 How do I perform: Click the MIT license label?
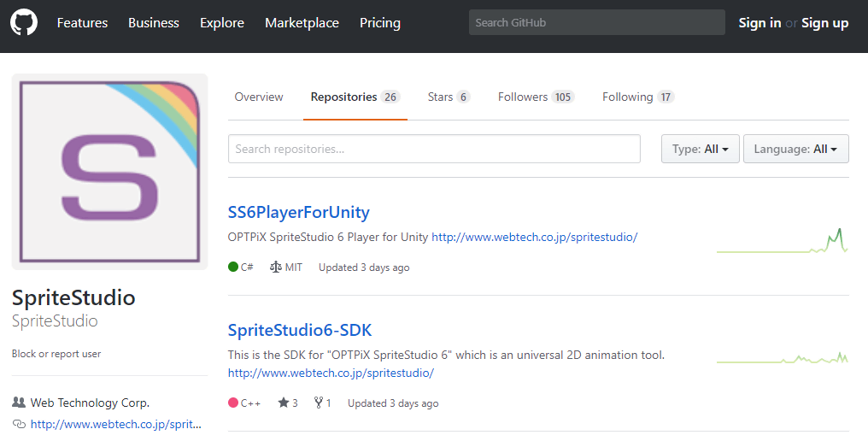click(x=294, y=267)
